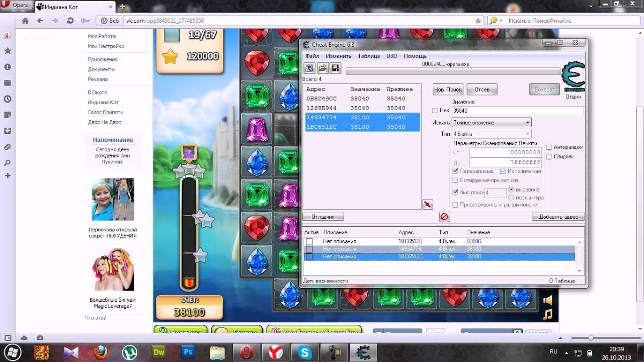644x362 pixels.
Task: Click the browser forward arrow
Action: coord(55,21)
